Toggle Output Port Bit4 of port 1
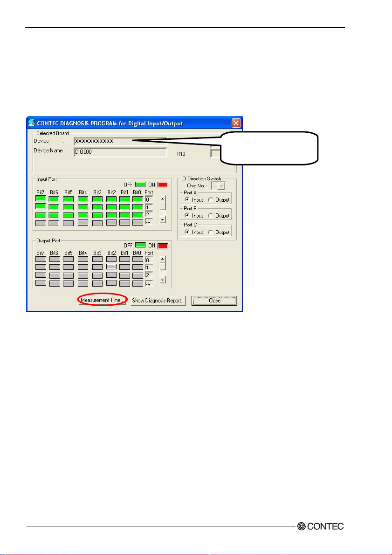 click(83, 267)
